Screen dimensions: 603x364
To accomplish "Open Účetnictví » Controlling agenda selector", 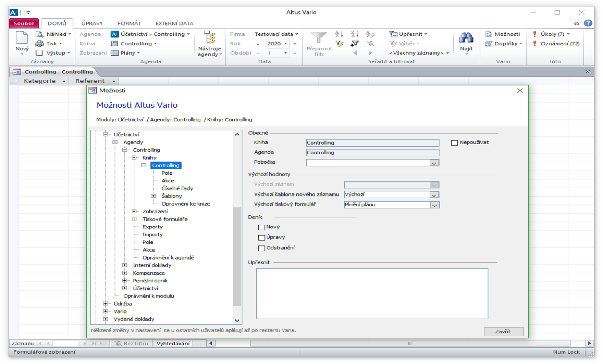I will (x=150, y=34).
